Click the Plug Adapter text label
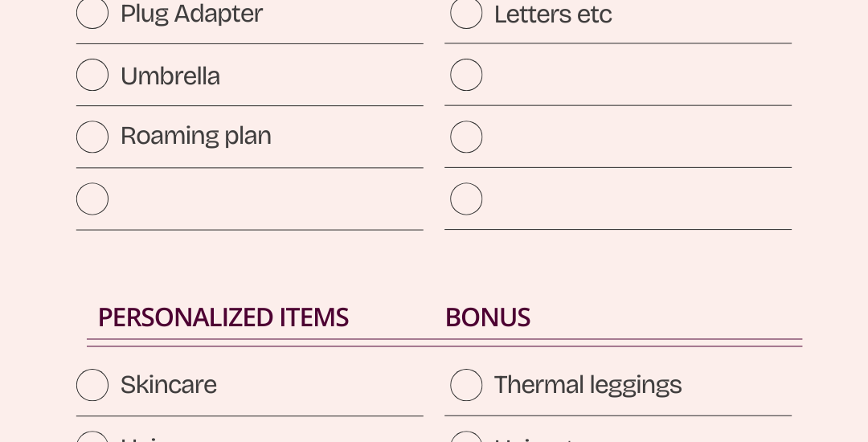Screen dimensions: 868x442 click(x=191, y=14)
